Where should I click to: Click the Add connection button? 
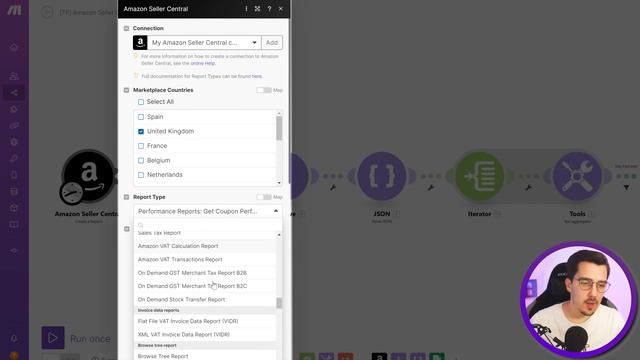(272, 42)
